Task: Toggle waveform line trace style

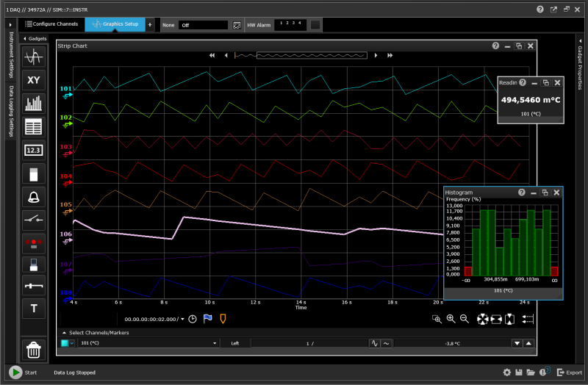Action: pyautogui.click(x=374, y=343)
